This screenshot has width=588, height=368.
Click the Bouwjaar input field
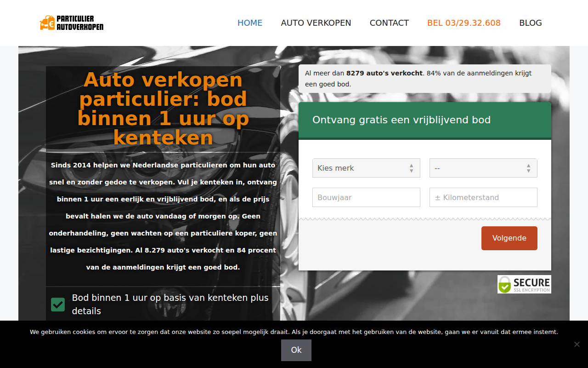(x=366, y=197)
